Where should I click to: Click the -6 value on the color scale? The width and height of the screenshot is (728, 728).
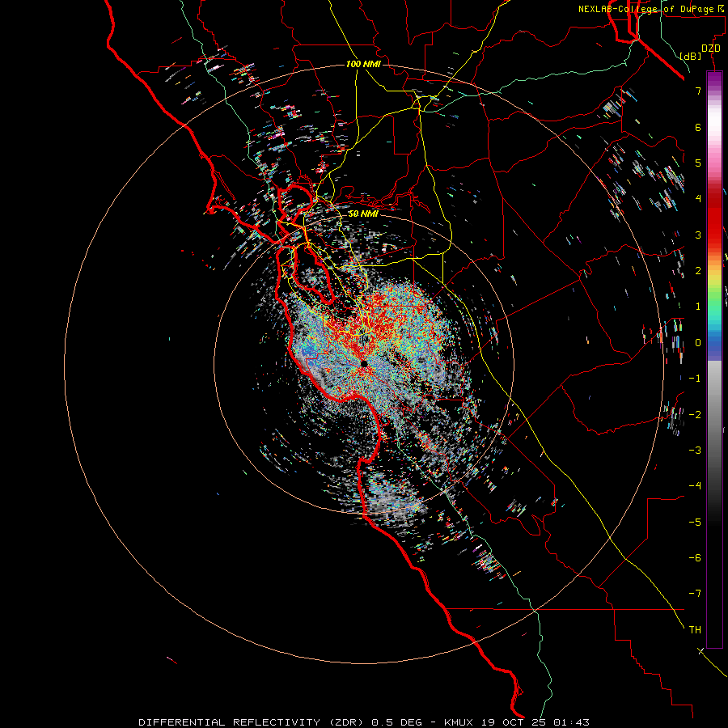695,558
